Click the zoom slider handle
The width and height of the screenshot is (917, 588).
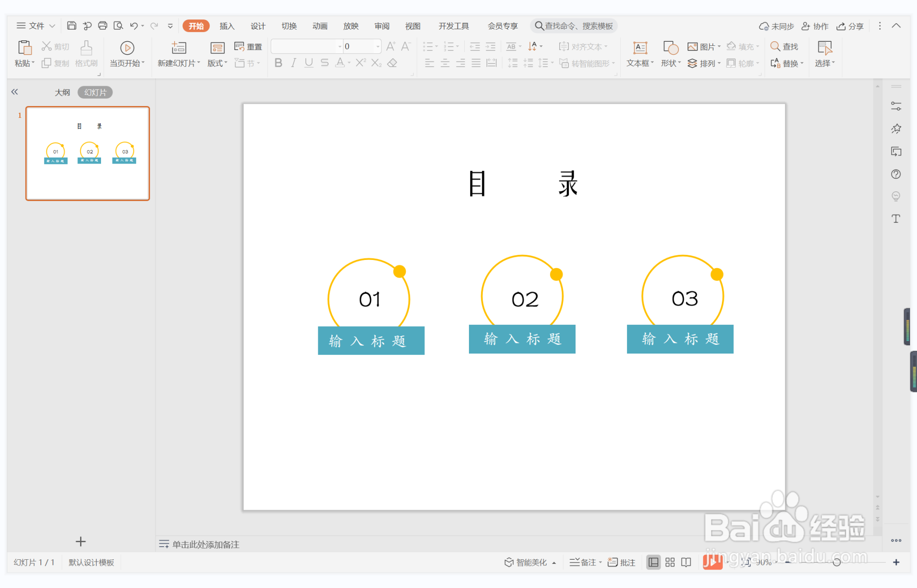(x=836, y=562)
